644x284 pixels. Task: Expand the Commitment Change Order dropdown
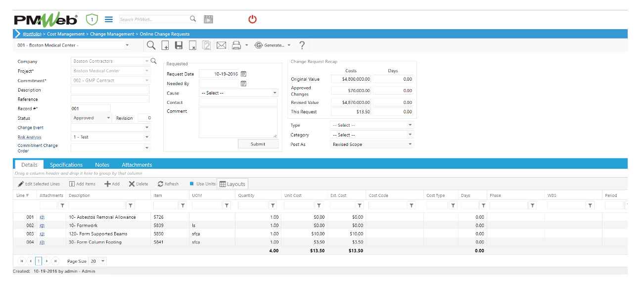point(146,147)
